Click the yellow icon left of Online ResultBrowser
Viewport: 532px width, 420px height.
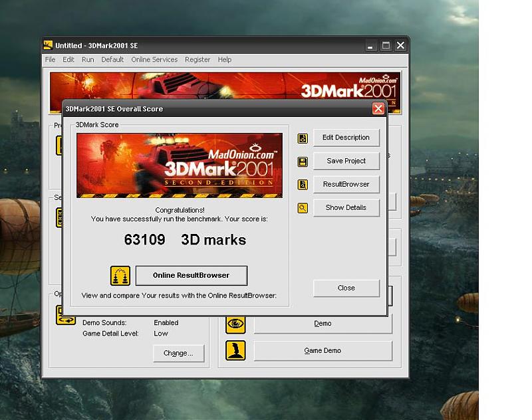point(120,276)
